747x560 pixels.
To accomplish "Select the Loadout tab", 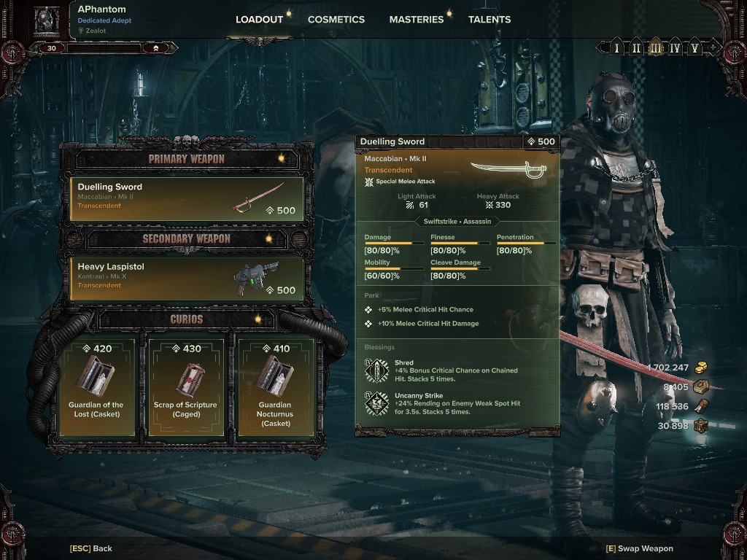I will 259,20.
